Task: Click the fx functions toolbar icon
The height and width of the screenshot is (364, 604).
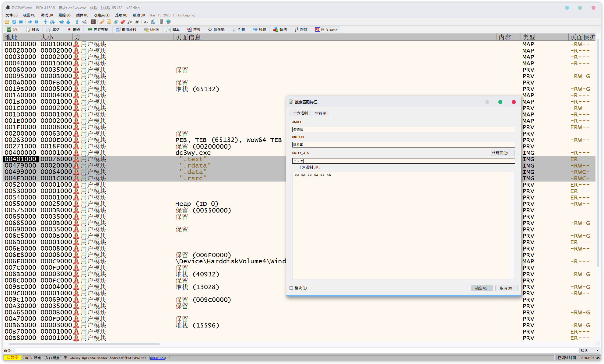Action: coord(130,22)
